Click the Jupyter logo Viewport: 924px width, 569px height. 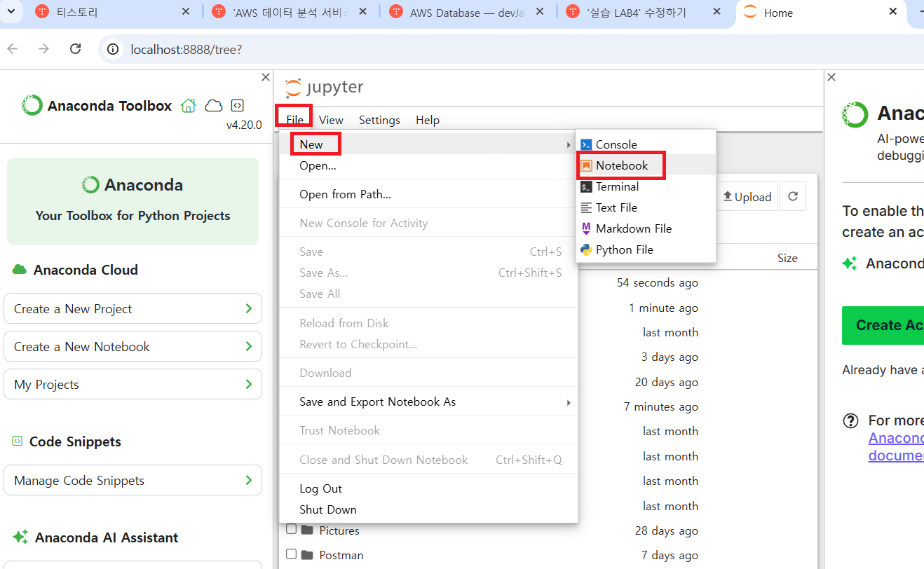pos(324,88)
